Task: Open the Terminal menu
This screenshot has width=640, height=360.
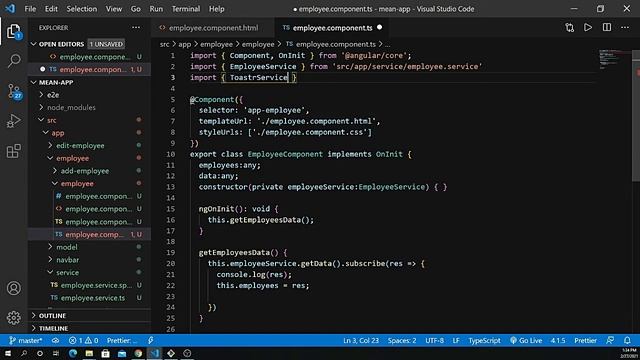Action: [186, 9]
